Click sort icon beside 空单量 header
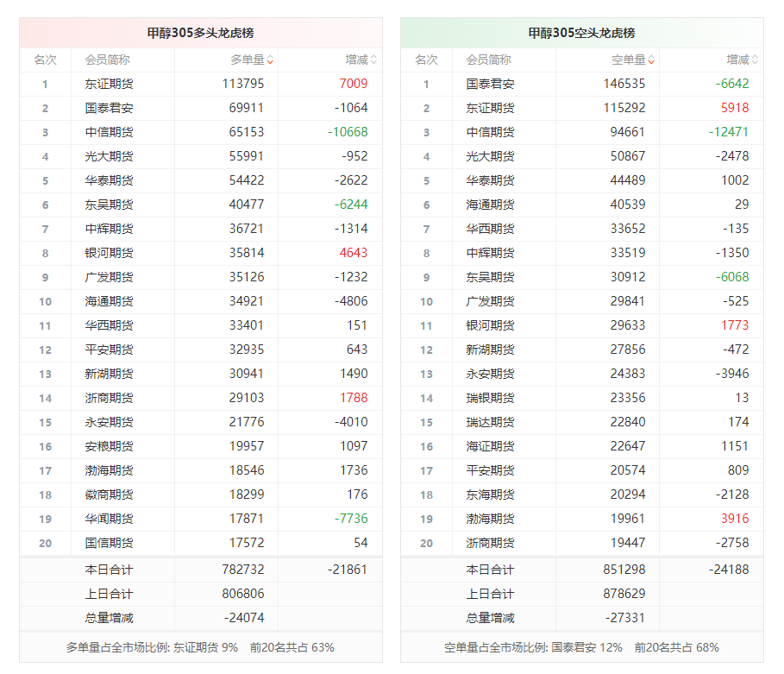 click(x=651, y=60)
